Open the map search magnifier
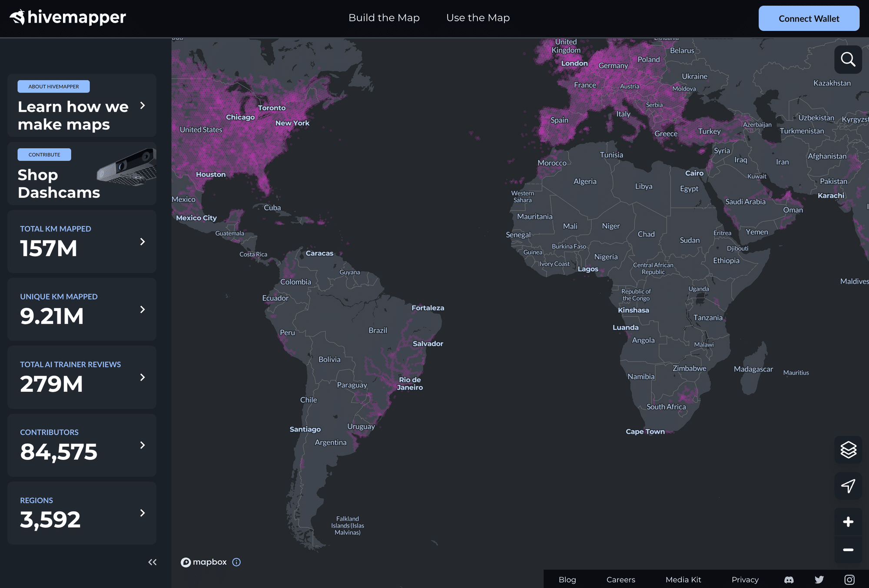This screenshot has width=869, height=588. [x=848, y=59]
